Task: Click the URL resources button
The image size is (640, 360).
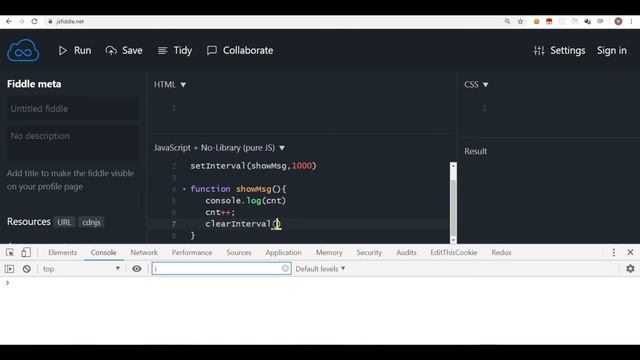Action: (64, 222)
